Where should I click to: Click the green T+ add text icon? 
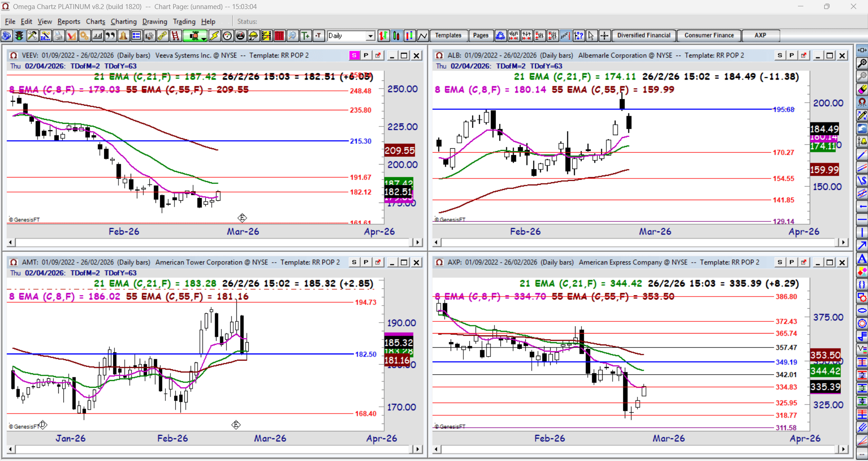coord(306,36)
